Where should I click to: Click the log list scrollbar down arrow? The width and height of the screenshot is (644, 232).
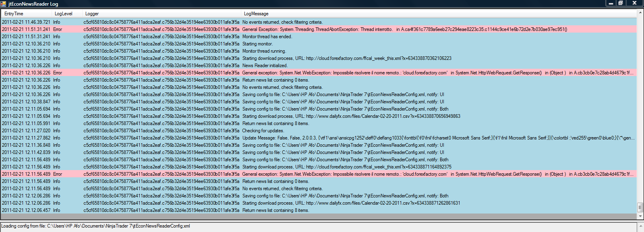(x=640, y=216)
